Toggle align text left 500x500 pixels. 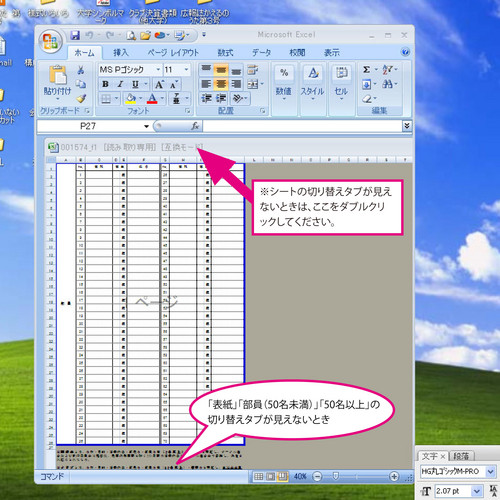coord(206,84)
